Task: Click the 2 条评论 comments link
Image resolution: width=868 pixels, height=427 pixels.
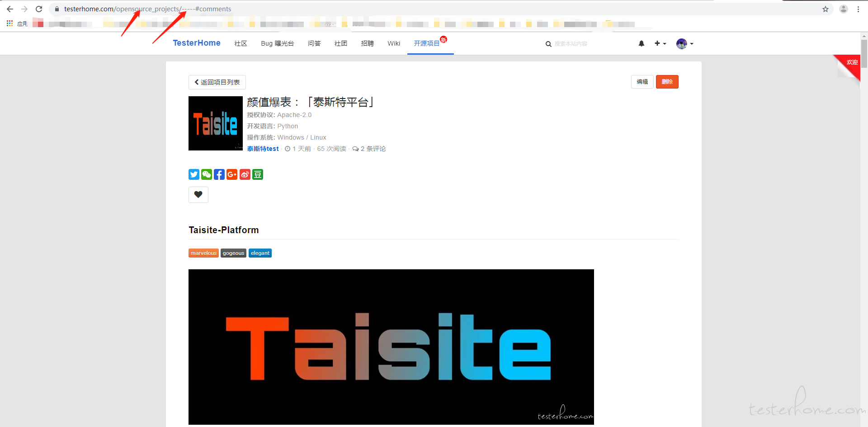Action: pyautogui.click(x=369, y=149)
